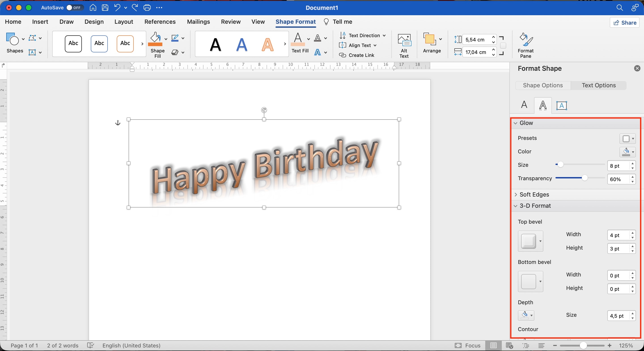Open the Design ribbon tab
This screenshot has width=644, height=351.
point(94,22)
